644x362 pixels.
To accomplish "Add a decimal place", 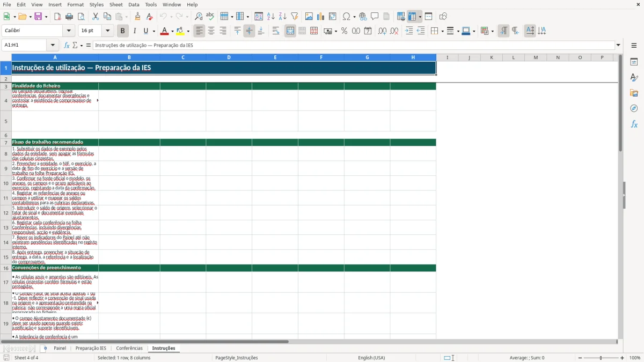I will (382, 31).
